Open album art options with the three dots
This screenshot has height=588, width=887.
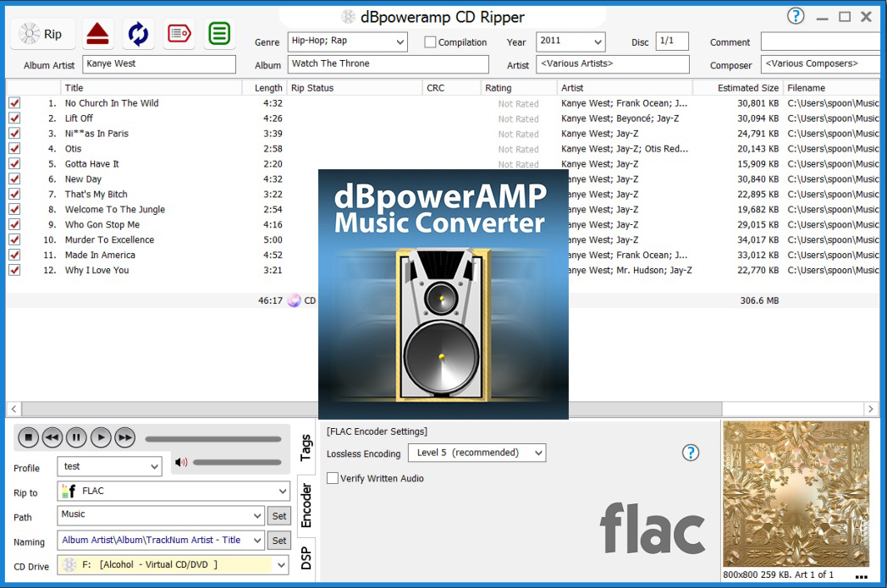861,577
